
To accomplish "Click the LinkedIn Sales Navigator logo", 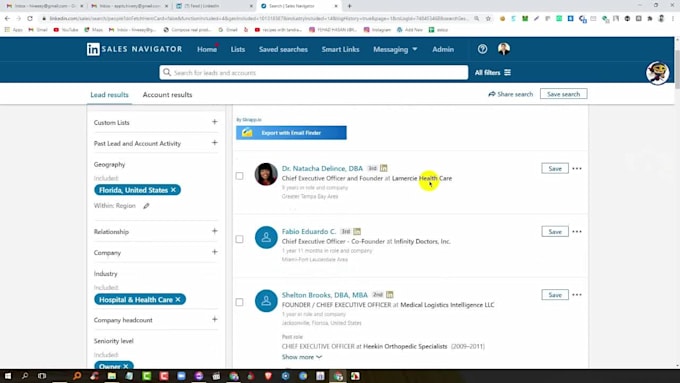I will coord(134,49).
